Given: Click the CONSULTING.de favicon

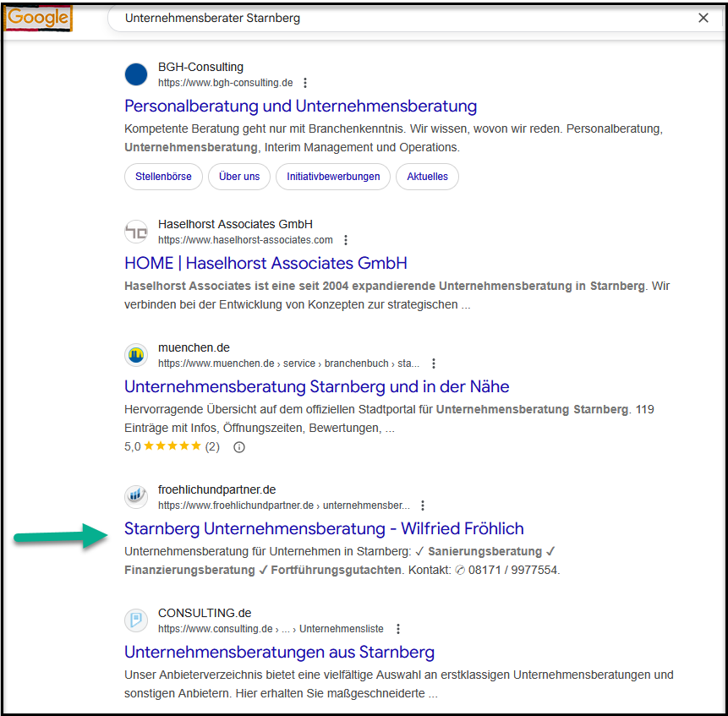Looking at the screenshot, I should (x=136, y=620).
